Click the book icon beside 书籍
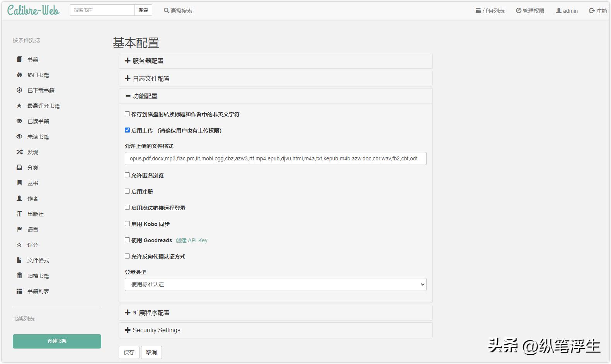611x364 pixels. (19, 59)
